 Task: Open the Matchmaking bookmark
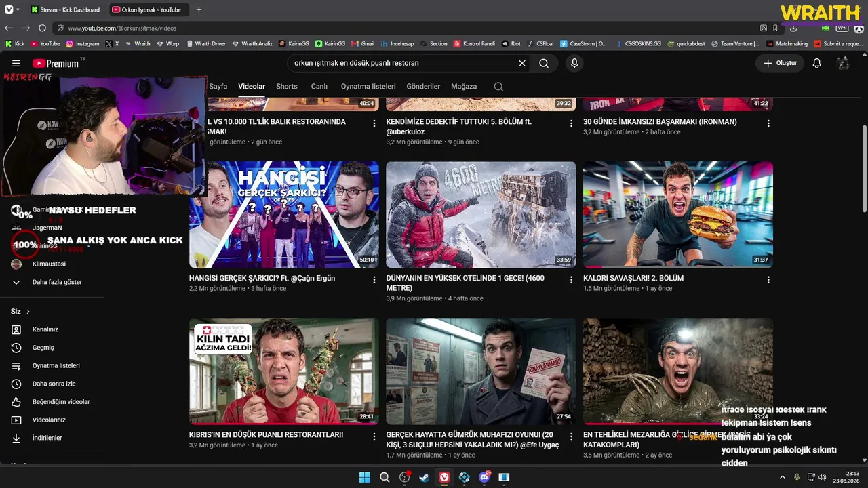pyautogui.click(x=787, y=43)
